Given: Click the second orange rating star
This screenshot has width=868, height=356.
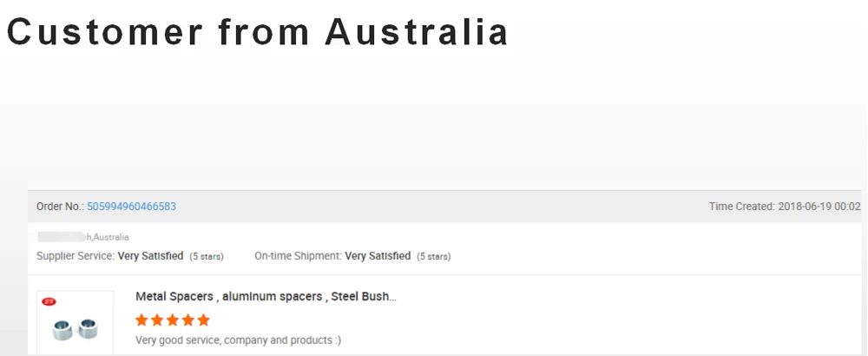Looking at the screenshot, I should coord(157,320).
